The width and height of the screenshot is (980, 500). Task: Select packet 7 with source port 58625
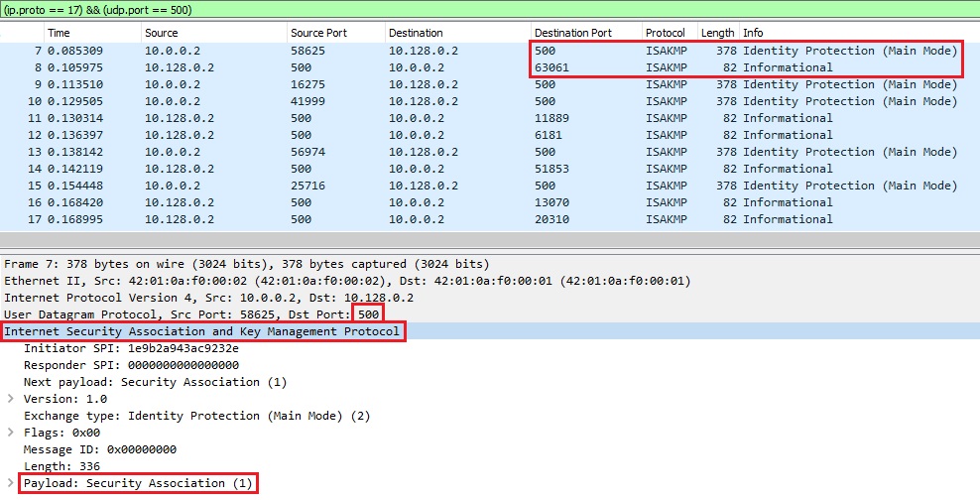[490, 51]
